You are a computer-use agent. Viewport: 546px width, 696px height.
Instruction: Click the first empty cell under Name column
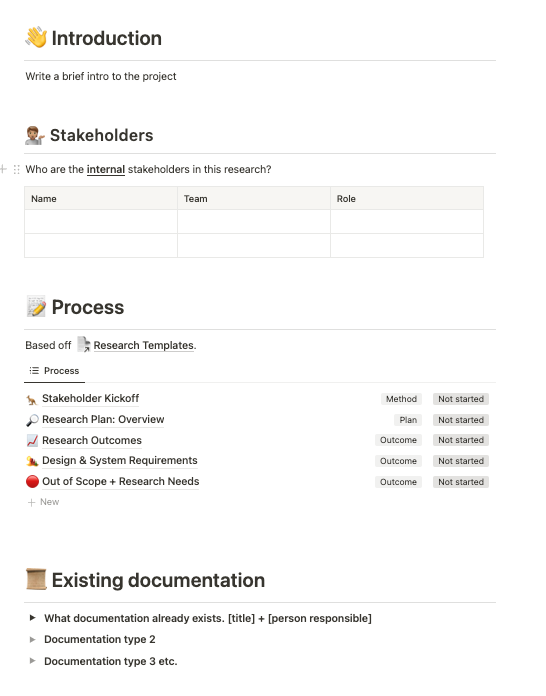[101, 221]
